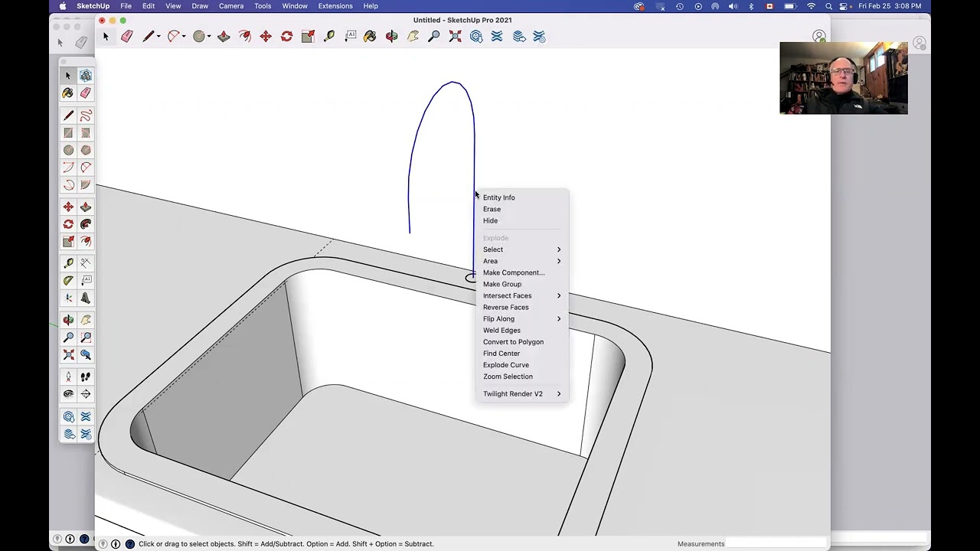The image size is (980, 551).
Task: Pick the Rotated Rectangle tool in left palette
Action: tap(86, 133)
